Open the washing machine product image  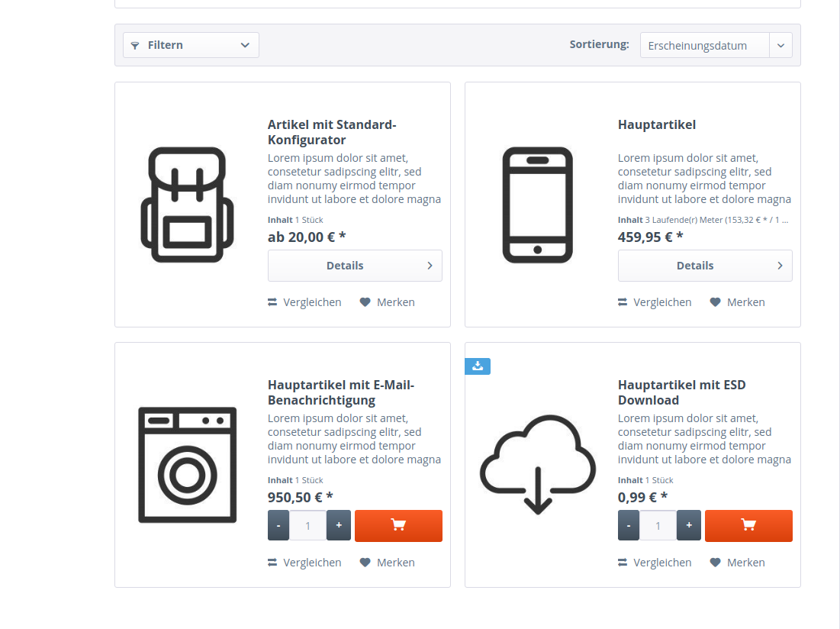(187, 465)
